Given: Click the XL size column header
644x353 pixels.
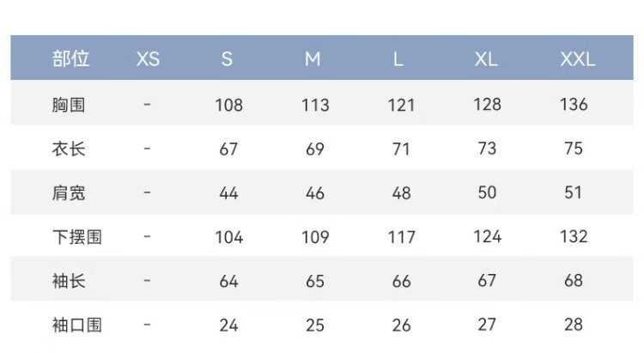Looking at the screenshot, I should pyautogui.click(x=486, y=59).
